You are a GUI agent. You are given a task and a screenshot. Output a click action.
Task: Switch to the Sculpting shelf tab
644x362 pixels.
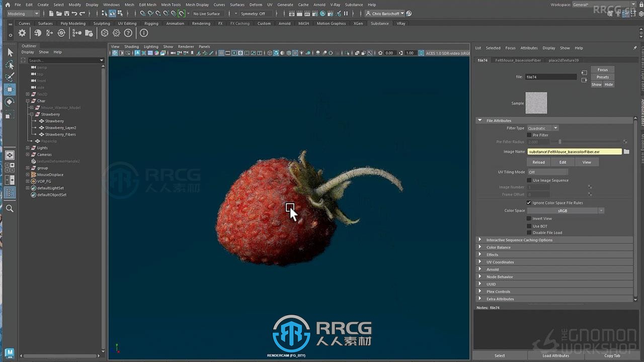(102, 23)
